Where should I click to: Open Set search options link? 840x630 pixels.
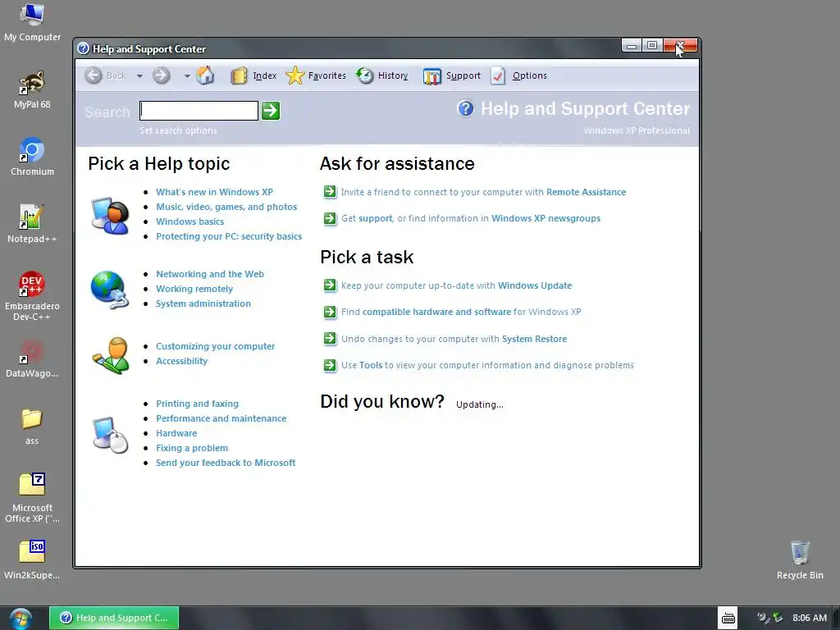tap(178, 130)
